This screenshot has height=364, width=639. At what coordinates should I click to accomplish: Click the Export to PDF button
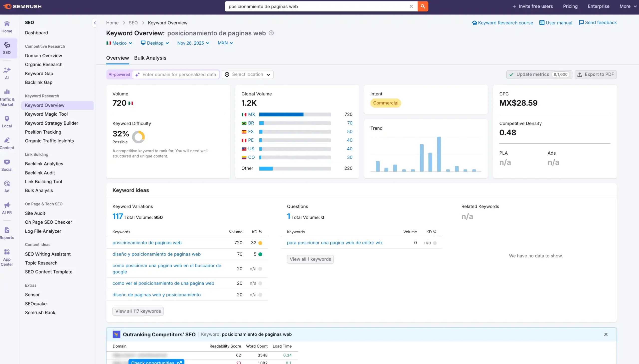click(x=596, y=75)
